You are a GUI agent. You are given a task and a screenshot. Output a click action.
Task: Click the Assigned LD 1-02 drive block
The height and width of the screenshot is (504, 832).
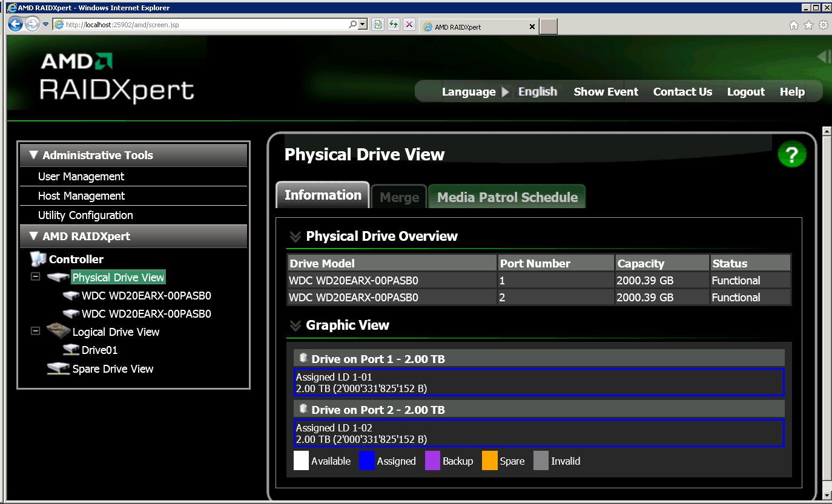(x=539, y=433)
